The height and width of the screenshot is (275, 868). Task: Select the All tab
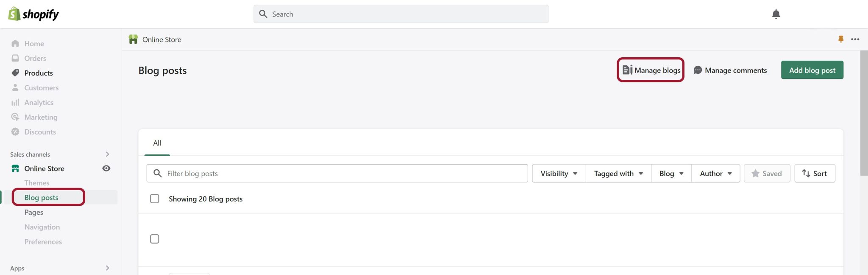(157, 143)
